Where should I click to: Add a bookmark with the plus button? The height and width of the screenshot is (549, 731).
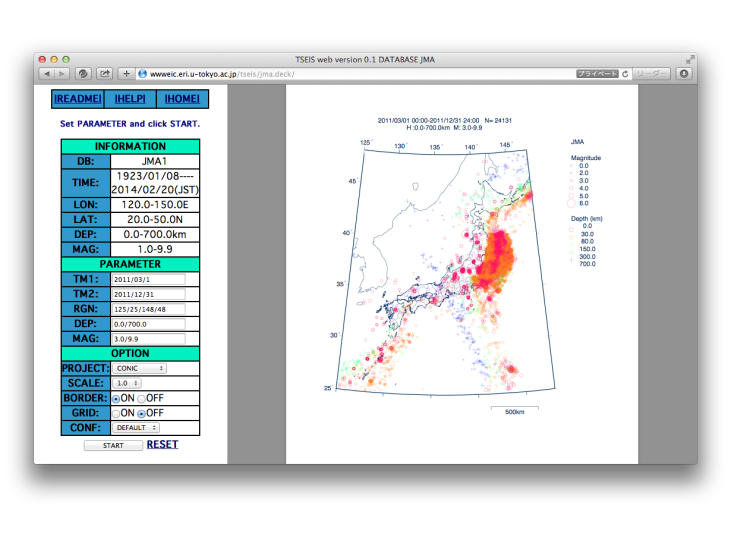[x=126, y=74]
